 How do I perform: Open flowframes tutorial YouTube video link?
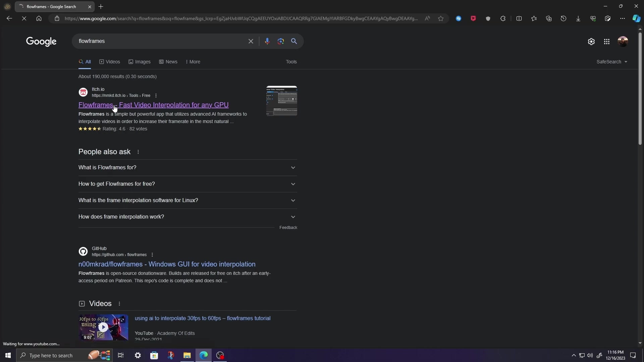[203, 318]
